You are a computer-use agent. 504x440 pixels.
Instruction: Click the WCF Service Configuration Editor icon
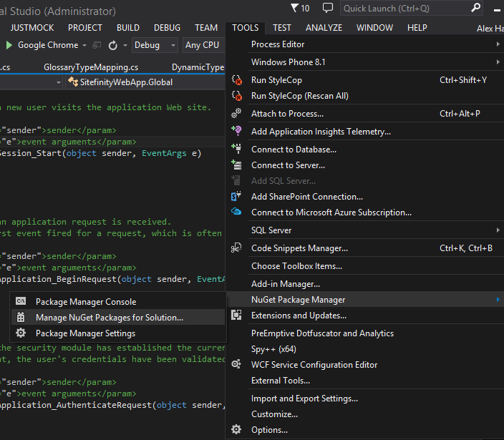pyautogui.click(x=236, y=364)
